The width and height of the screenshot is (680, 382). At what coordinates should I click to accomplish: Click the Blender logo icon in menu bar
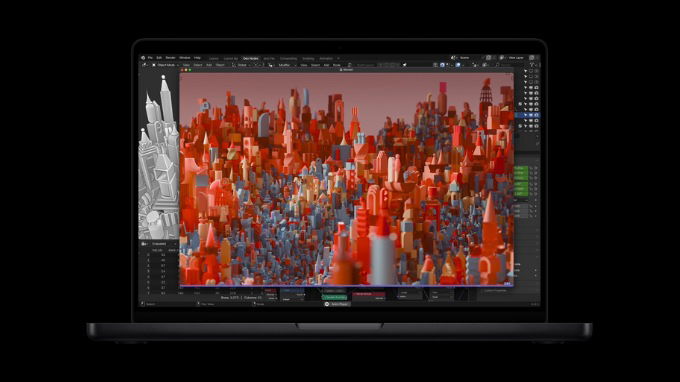coord(143,58)
